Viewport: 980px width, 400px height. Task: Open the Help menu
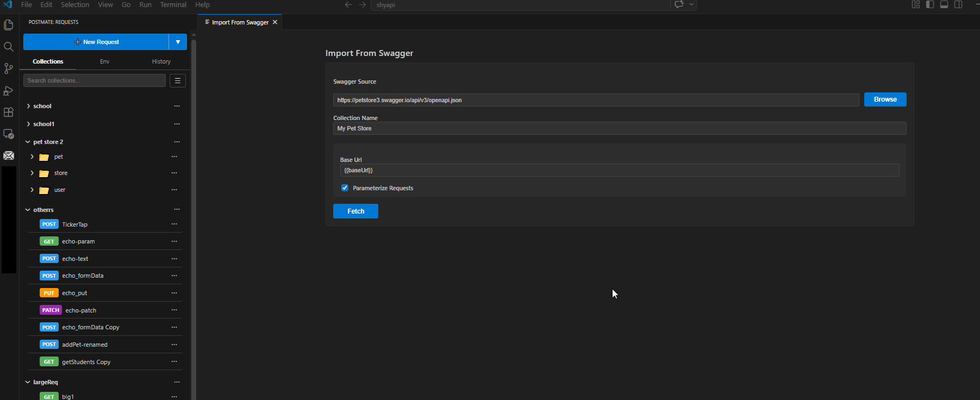coord(203,5)
